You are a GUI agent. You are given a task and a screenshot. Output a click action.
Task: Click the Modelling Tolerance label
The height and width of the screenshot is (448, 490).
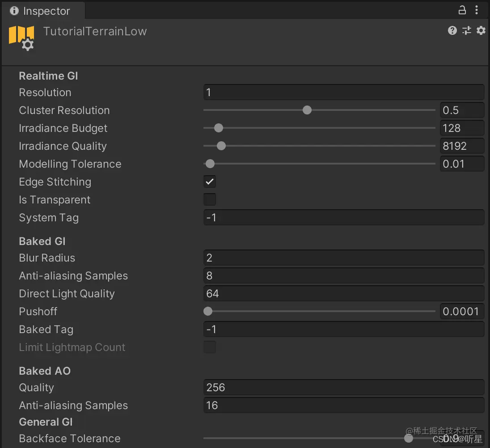coord(70,164)
